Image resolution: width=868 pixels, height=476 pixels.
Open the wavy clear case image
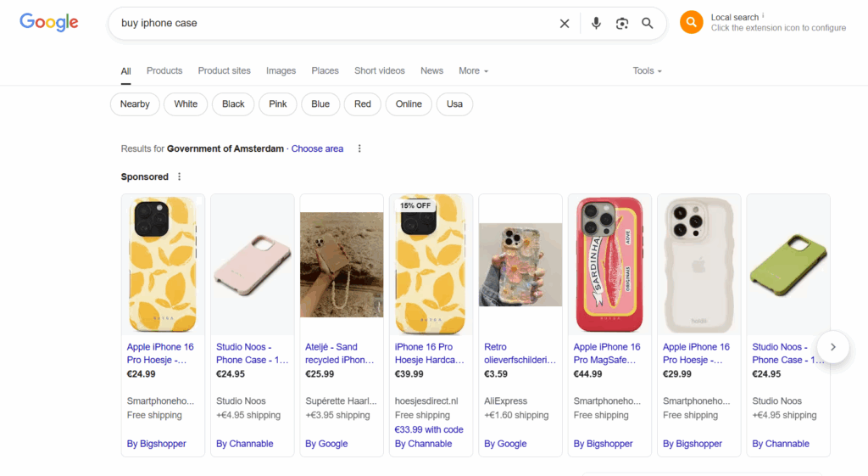(x=699, y=265)
